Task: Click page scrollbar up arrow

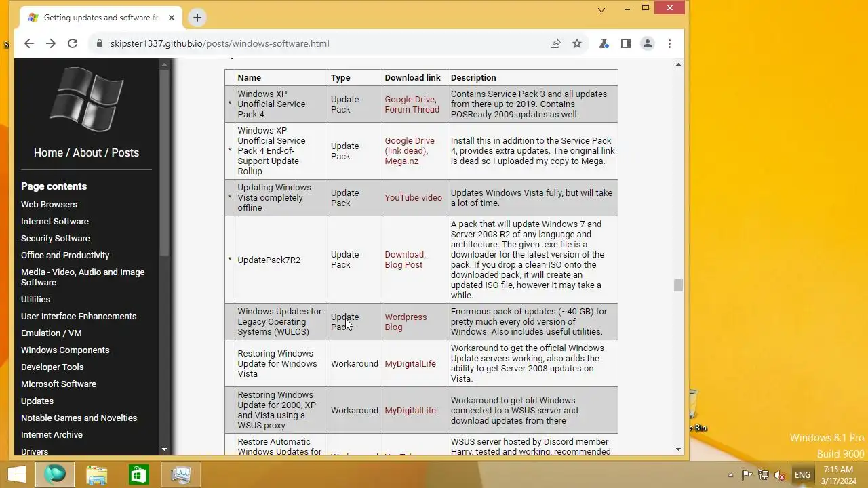Action: point(678,64)
